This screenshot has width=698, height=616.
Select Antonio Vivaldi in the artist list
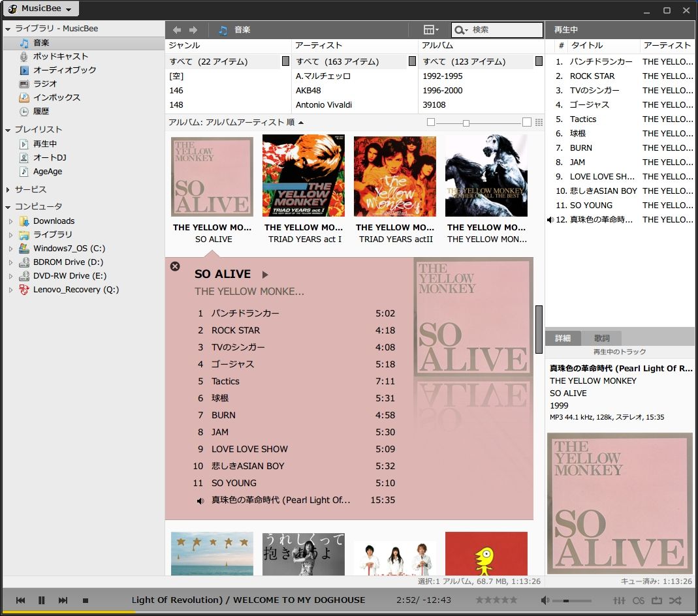[x=324, y=104]
